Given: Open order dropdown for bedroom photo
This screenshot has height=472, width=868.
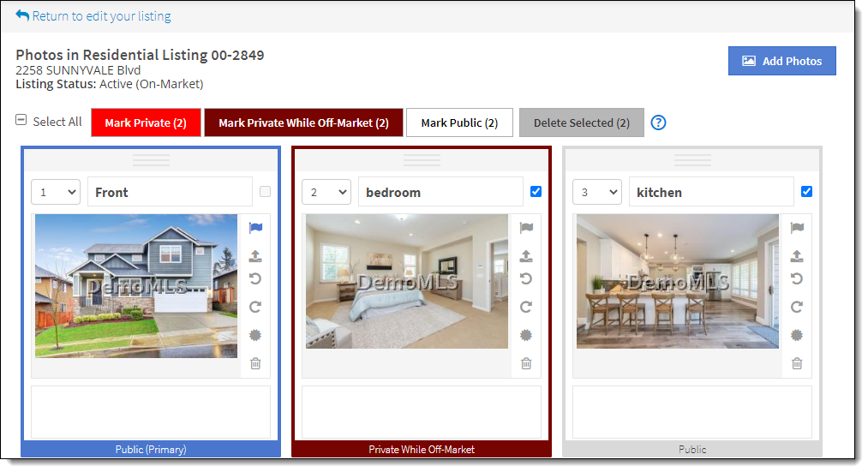Looking at the screenshot, I should (x=326, y=192).
